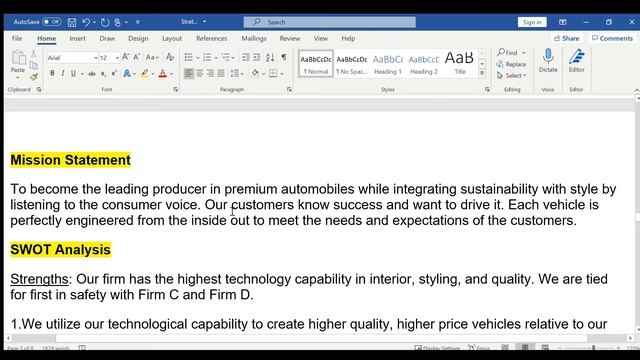Click the Copy icon in Clipboard

click(x=33, y=65)
